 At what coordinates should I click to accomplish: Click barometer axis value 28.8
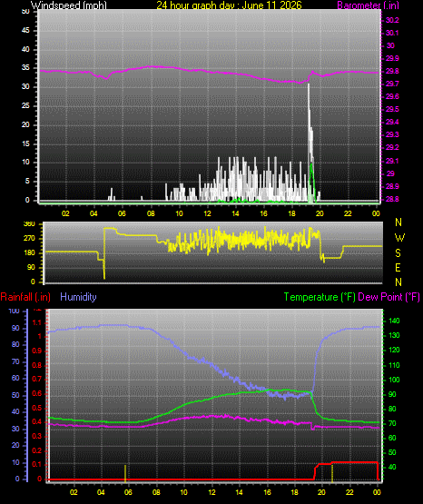tap(392, 199)
